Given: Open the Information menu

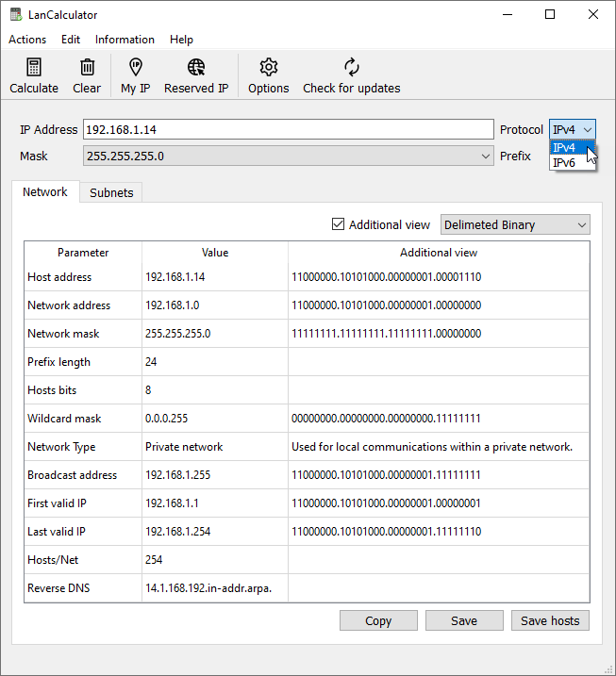Looking at the screenshot, I should pos(125,40).
